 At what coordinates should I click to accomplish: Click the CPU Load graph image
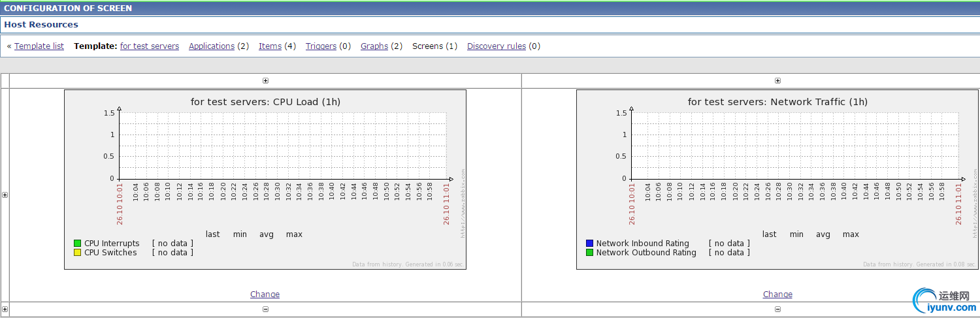click(265, 180)
